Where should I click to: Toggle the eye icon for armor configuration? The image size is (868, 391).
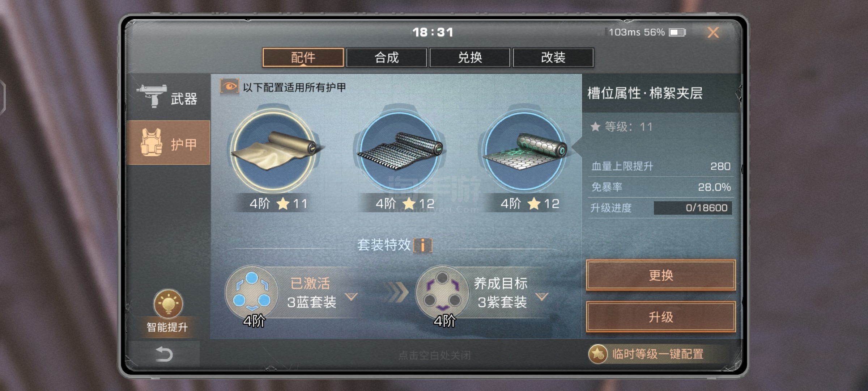click(x=230, y=87)
